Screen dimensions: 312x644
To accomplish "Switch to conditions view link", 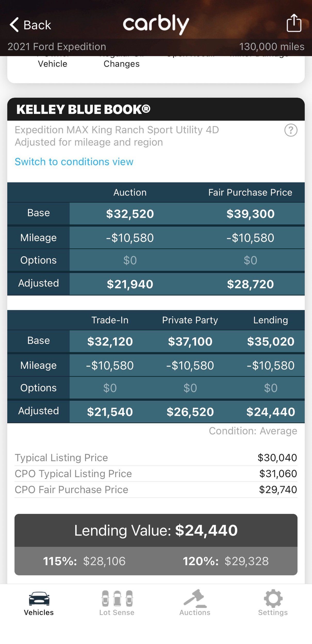I will tap(74, 162).
